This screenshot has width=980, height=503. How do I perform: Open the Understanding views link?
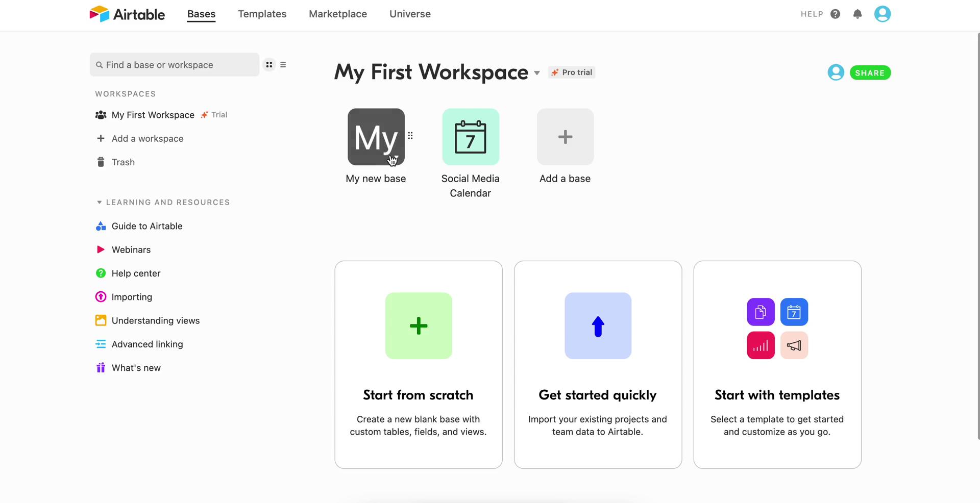(x=156, y=320)
